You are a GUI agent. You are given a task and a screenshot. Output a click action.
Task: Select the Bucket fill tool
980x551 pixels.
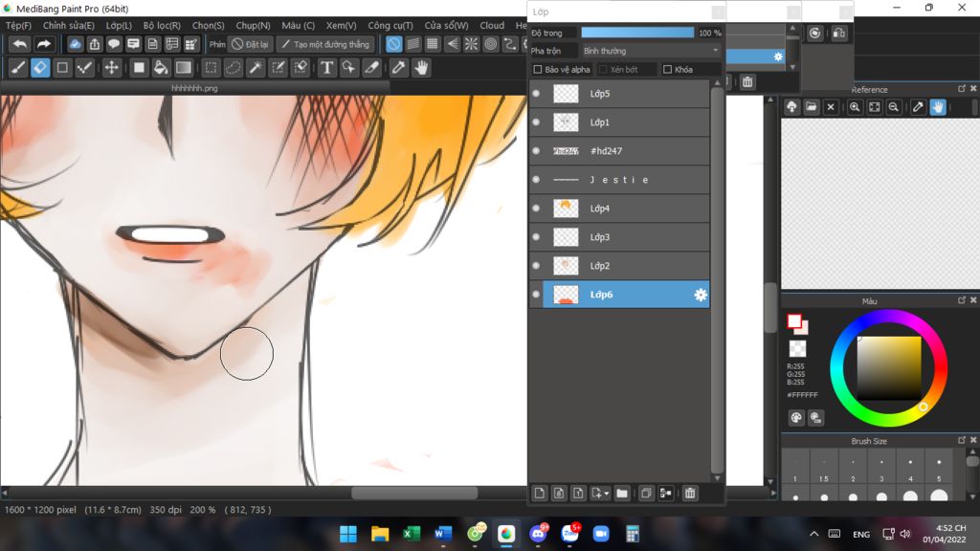pos(161,68)
